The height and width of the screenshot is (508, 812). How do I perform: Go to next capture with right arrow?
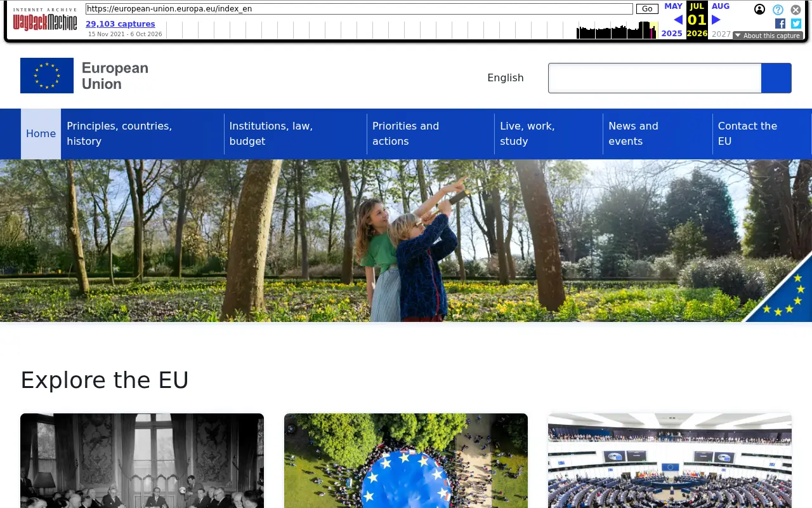pyautogui.click(x=716, y=20)
